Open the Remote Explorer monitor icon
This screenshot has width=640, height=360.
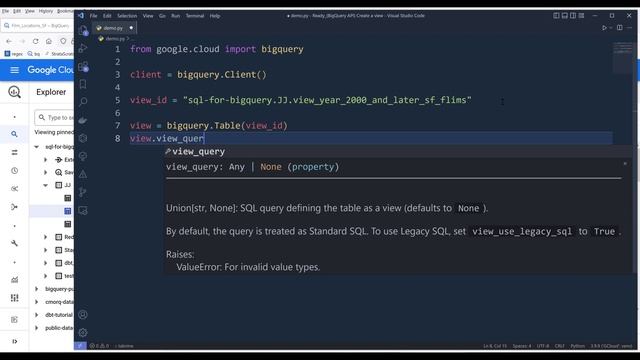point(83,210)
